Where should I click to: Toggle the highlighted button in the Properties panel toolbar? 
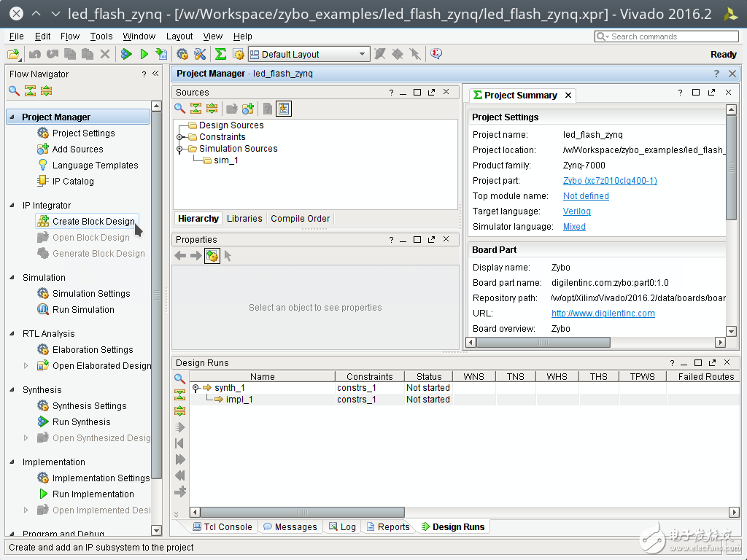[x=212, y=256]
